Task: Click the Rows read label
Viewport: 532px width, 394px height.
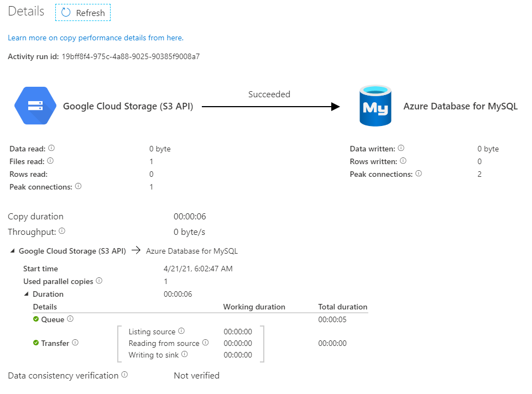Action: pos(29,174)
